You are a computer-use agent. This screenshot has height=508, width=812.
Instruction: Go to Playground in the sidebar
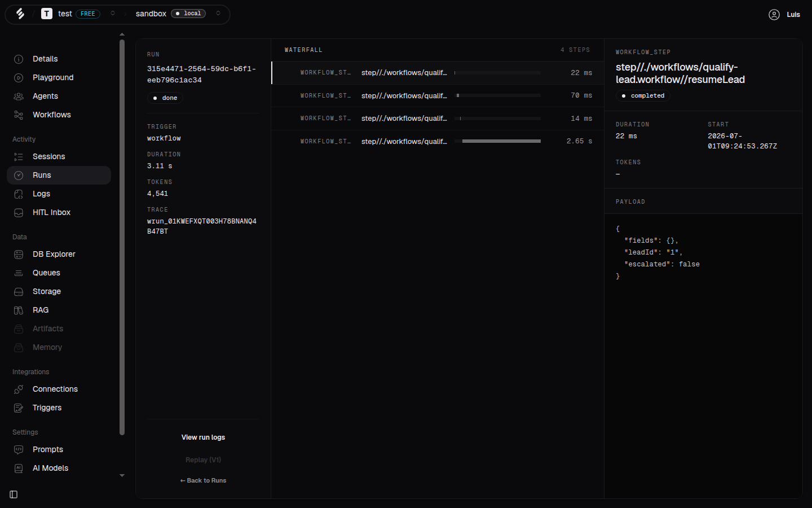59,77
